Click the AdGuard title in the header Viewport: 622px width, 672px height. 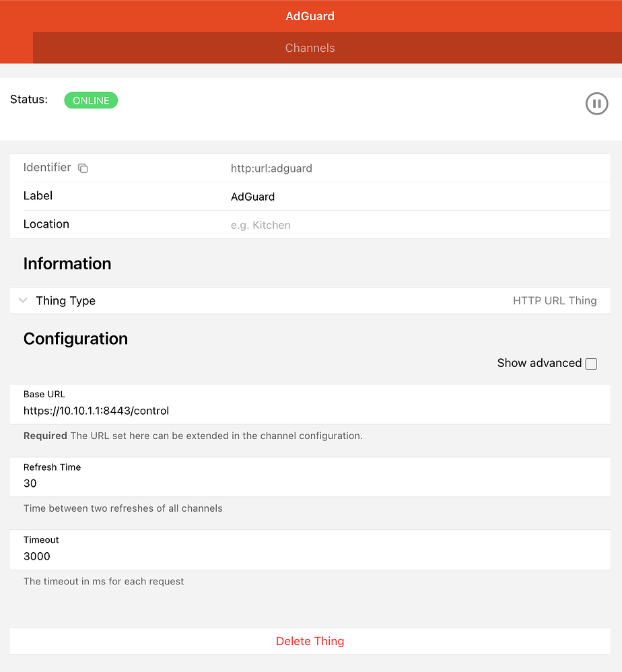[x=310, y=15]
